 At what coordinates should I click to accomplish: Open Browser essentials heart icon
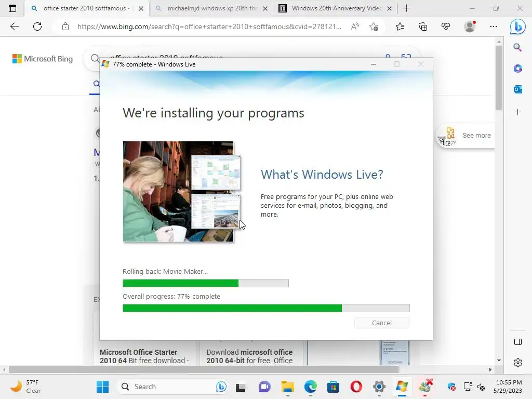coord(445,26)
